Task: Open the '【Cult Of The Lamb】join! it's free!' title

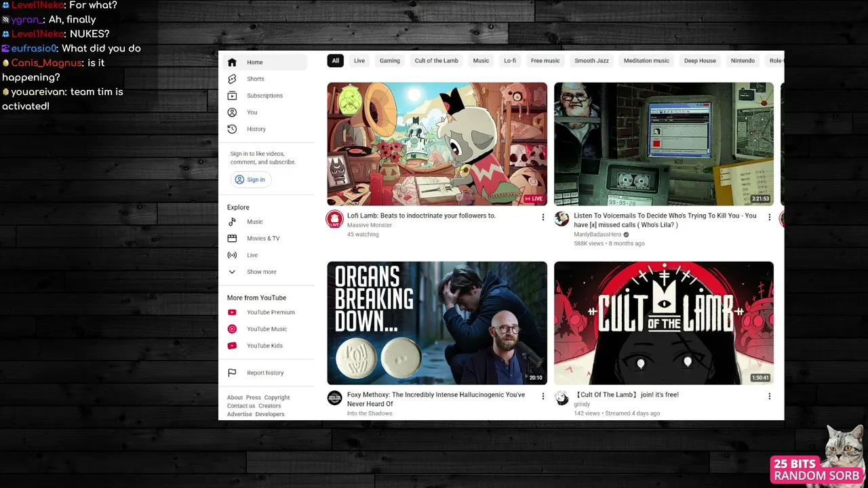Action: [626, 394]
